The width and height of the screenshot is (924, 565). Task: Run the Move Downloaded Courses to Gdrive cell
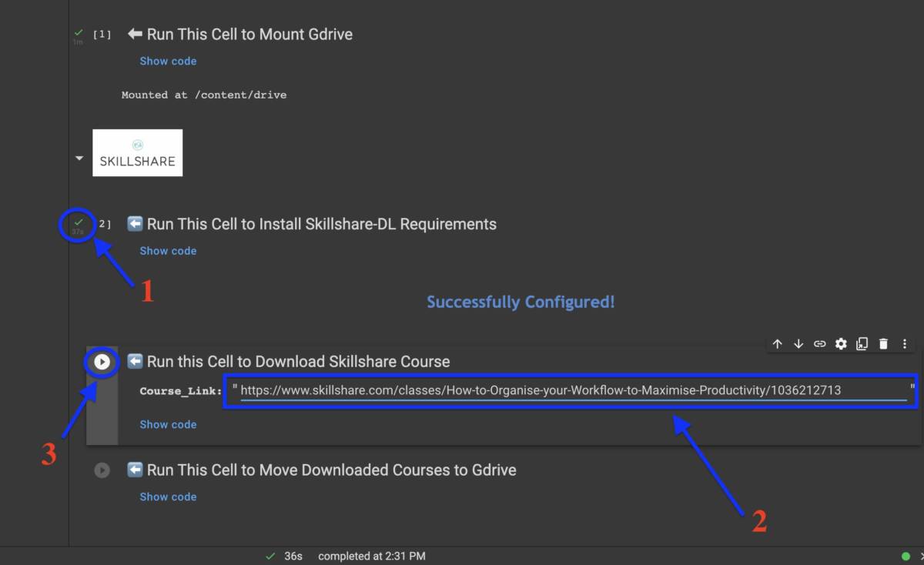[x=102, y=470]
